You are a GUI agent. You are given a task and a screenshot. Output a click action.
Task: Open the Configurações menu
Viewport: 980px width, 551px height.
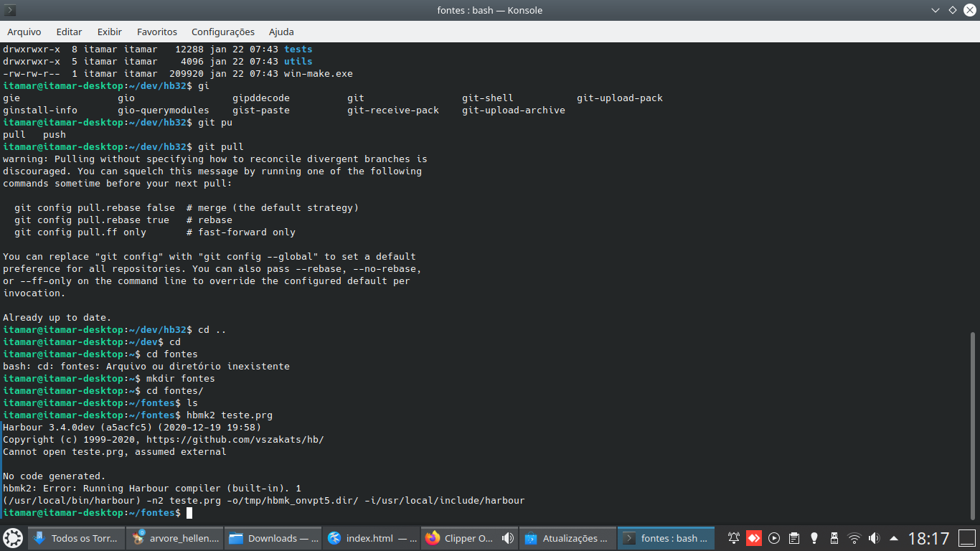(223, 32)
